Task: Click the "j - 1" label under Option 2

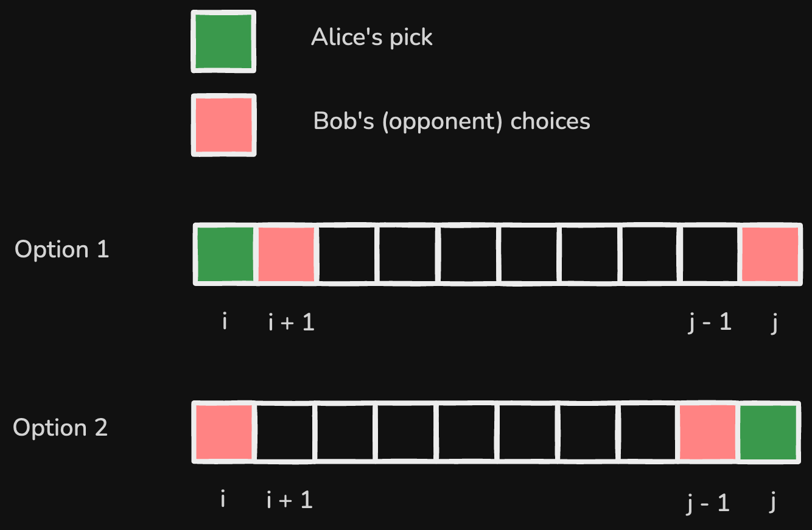Action: 708,503
